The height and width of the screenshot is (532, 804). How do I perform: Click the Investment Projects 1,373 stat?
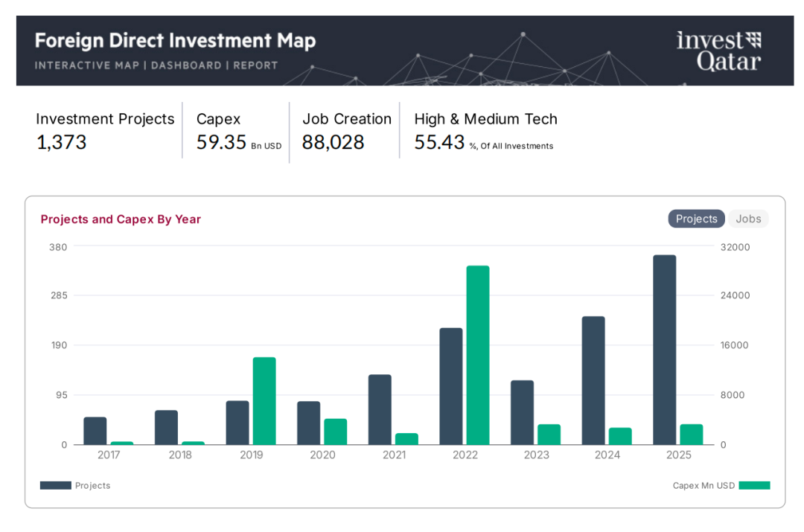point(105,130)
